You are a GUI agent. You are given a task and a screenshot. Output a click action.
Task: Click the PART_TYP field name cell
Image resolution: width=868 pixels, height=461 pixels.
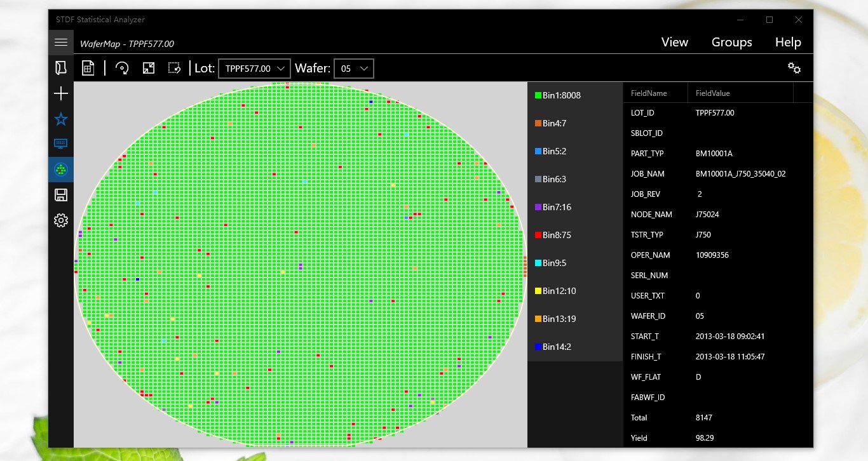coord(647,154)
